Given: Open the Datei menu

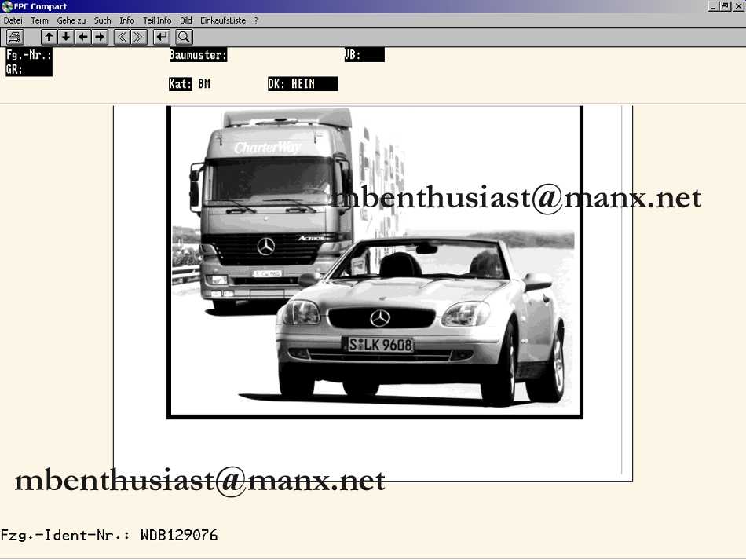Looking at the screenshot, I should (13, 20).
